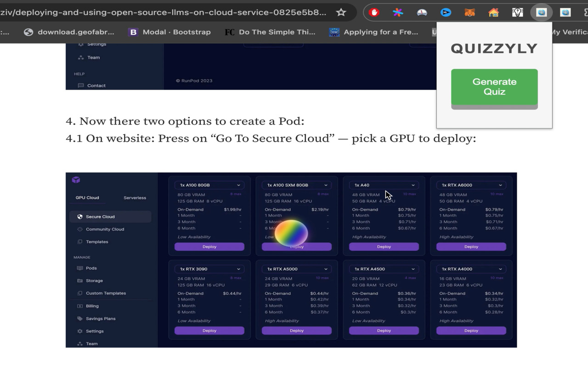Deploy the 1x A100 80GB GPU
The width and height of the screenshot is (588, 368).
209,247
